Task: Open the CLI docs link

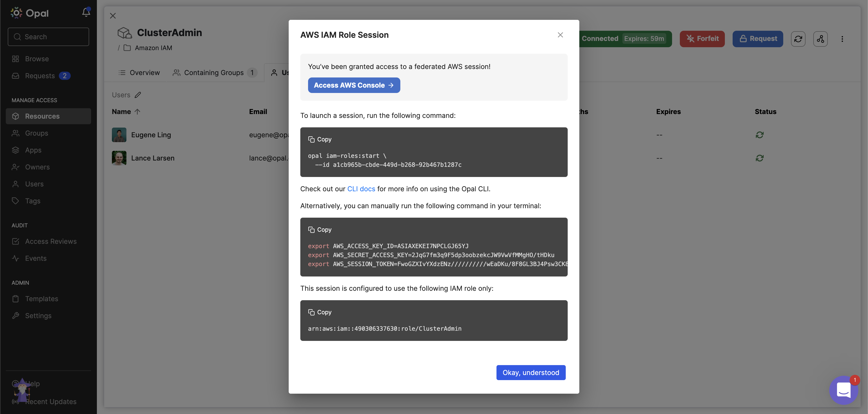Action: [x=361, y=189]
